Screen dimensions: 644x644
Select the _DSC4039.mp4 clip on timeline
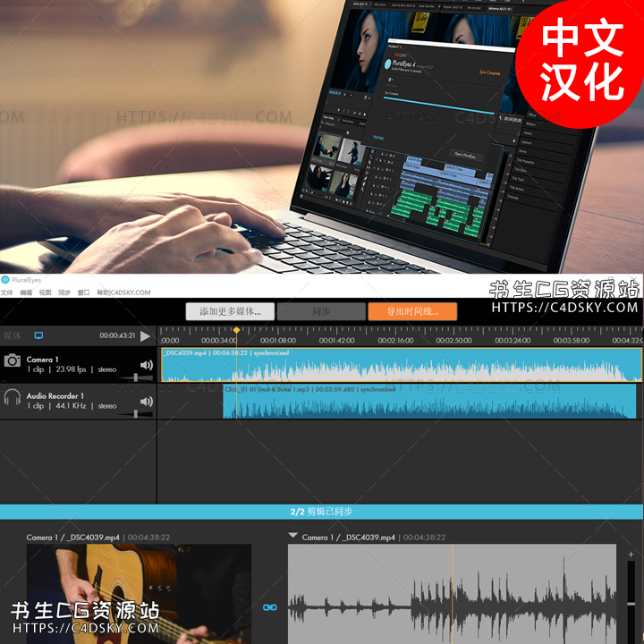(402, 365)
